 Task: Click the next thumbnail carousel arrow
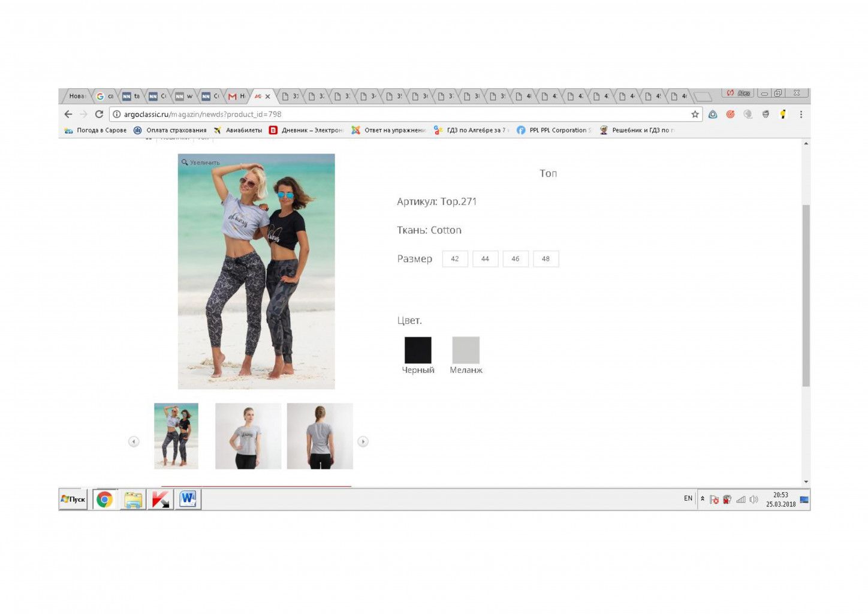click(x=363, y=441)
